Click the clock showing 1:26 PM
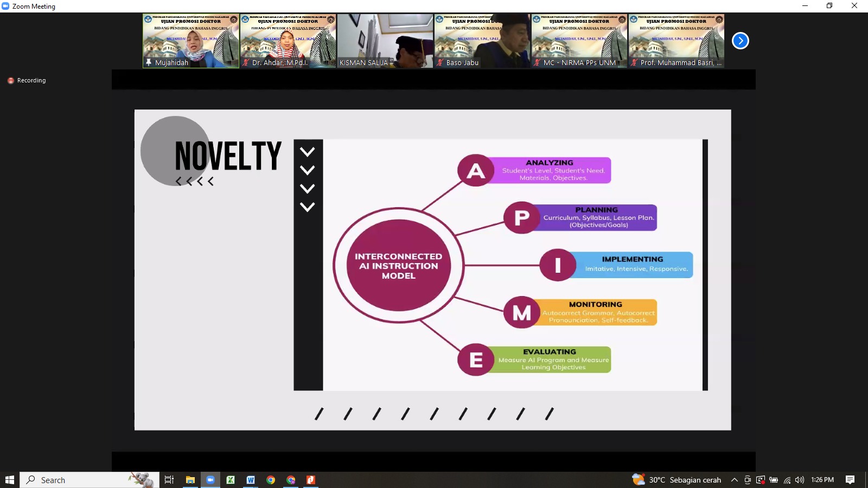The height and width of the screenshot is (488, 868). point(822,480)
